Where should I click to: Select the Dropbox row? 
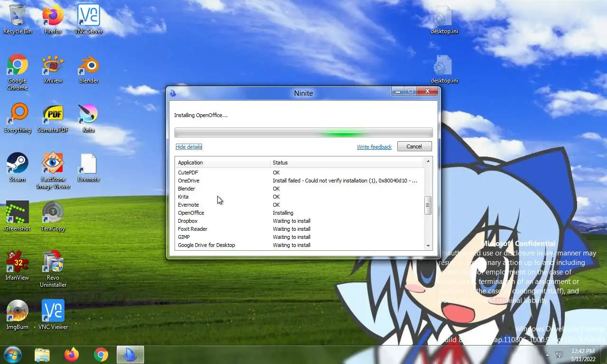pos(299,221)
